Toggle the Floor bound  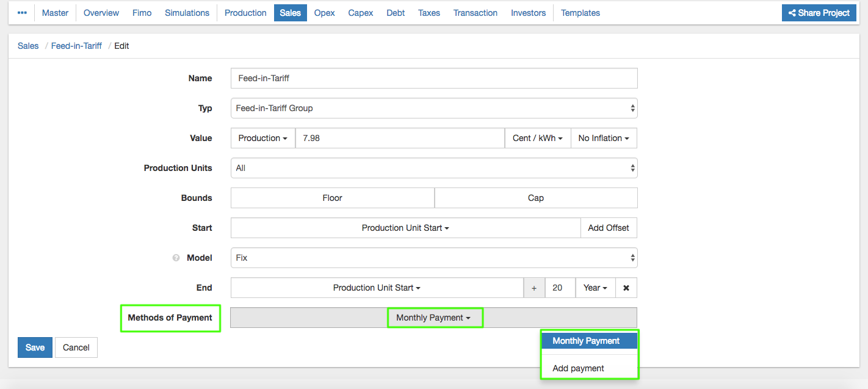[332, 198]
